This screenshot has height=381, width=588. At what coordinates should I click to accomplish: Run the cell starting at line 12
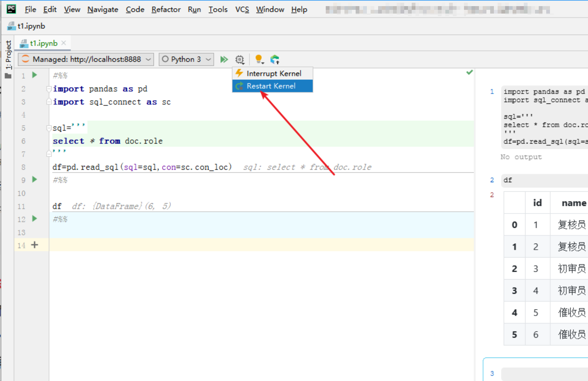[x=35, y=218]
